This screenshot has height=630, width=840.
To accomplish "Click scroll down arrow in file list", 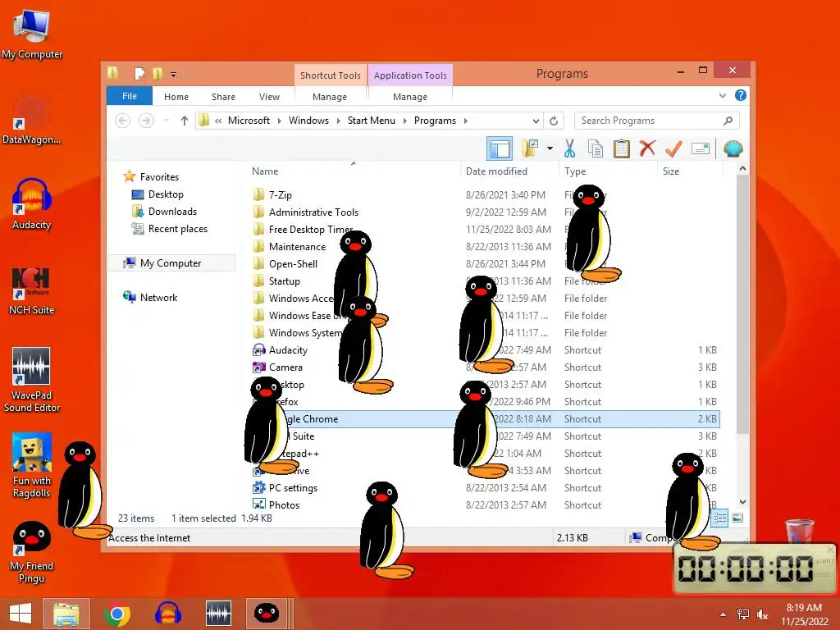I will (742, 502).
